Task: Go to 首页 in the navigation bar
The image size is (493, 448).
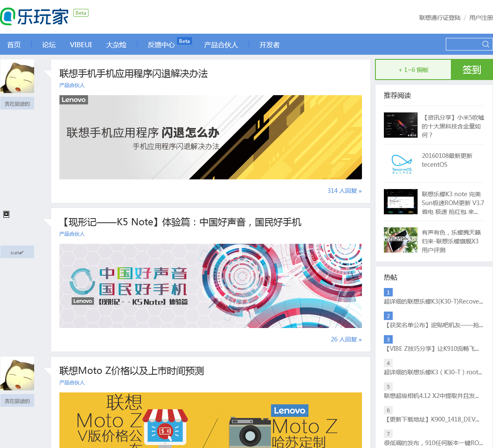Action: point(14,45)
